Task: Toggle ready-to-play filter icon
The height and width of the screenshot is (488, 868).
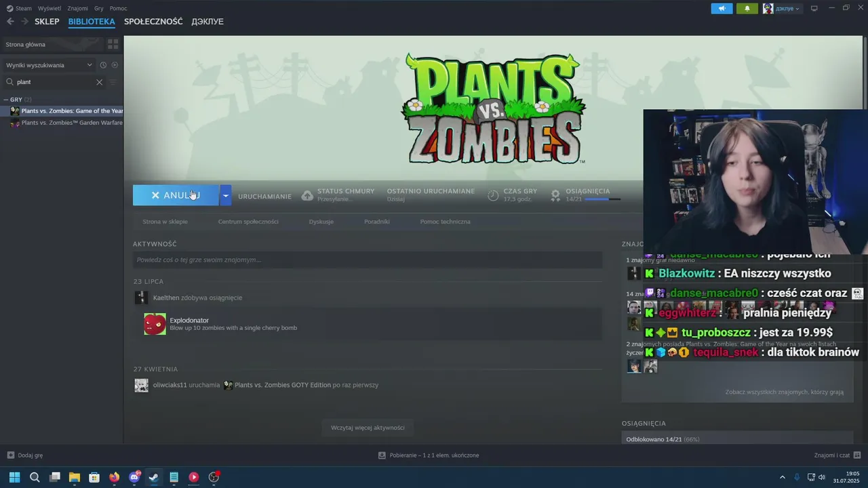Action: coord(115,65)
